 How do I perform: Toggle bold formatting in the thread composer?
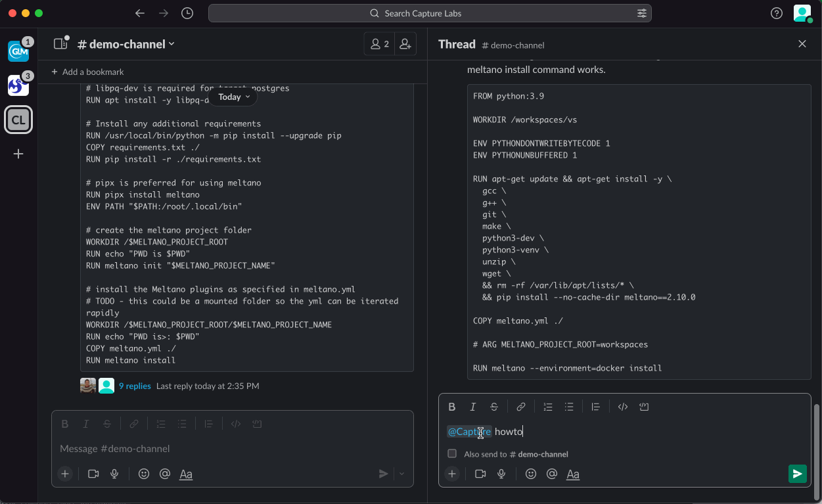tap(452, 406)
